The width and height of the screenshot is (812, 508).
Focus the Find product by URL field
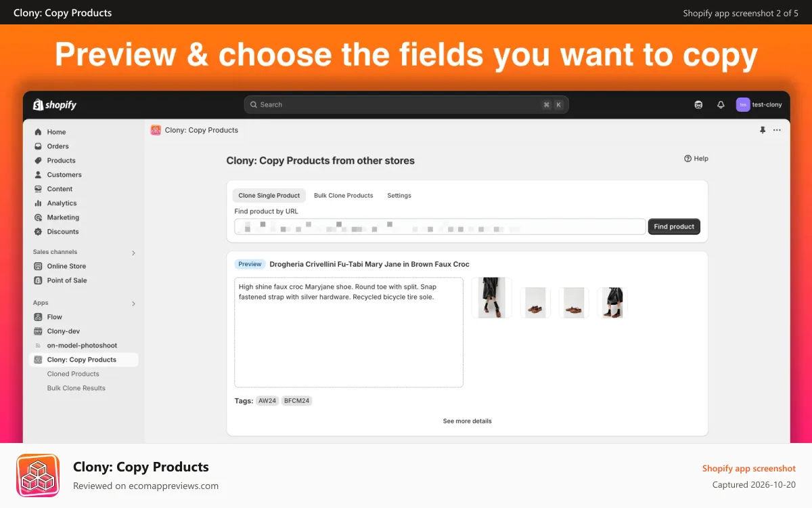click(440, 227)
